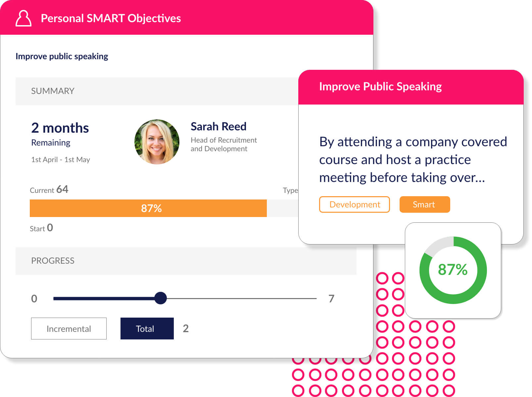
Task: Click the orange Smart tag
Action: click(425, 204)
